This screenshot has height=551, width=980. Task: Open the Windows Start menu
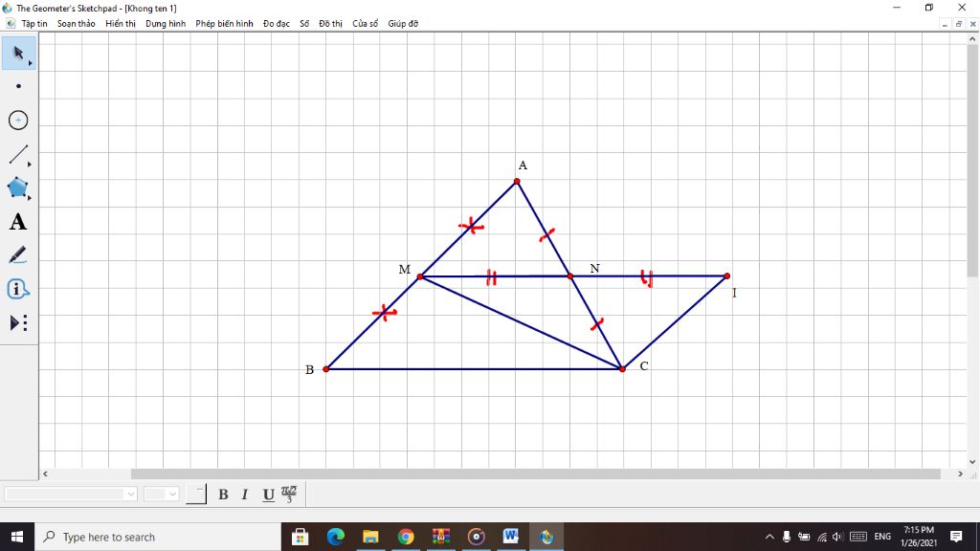[17, 537]
